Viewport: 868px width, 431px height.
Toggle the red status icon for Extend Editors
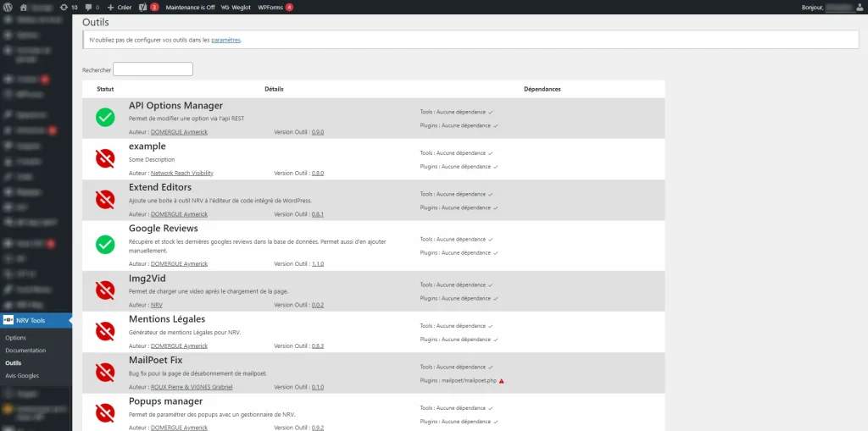[x=105, y=199]
